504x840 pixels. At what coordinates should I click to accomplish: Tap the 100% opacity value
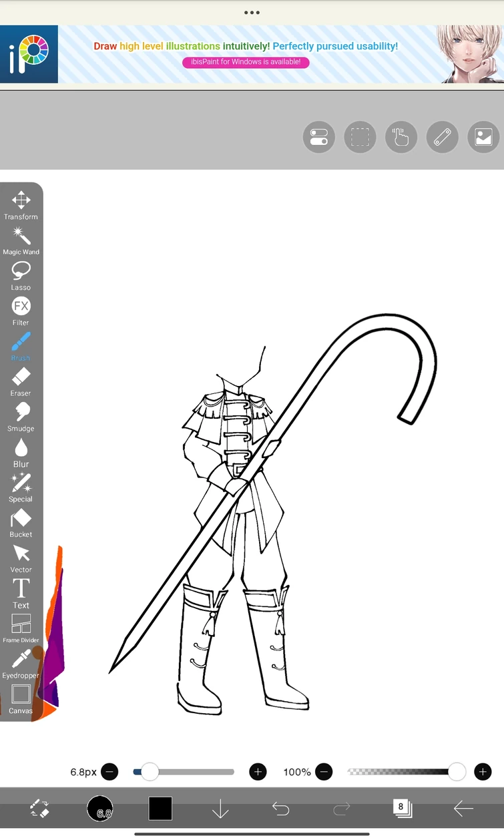297,772
